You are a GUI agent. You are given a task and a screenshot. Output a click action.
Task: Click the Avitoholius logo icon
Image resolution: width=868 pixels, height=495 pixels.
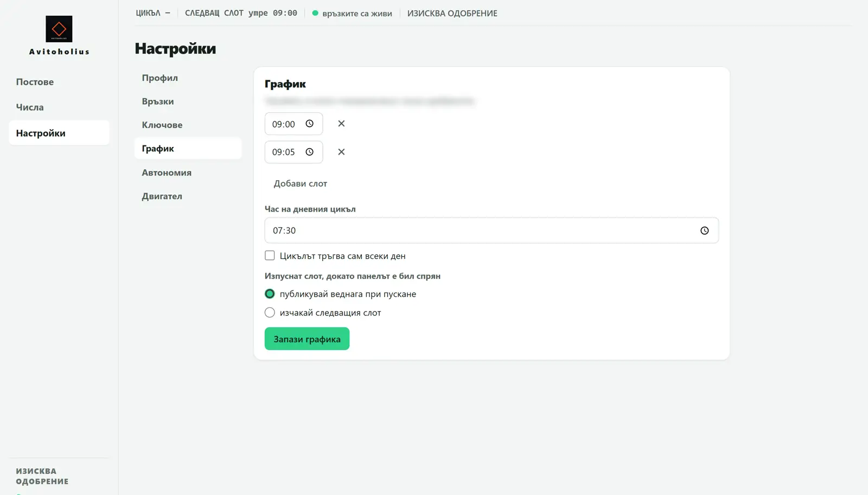[59, 29]
